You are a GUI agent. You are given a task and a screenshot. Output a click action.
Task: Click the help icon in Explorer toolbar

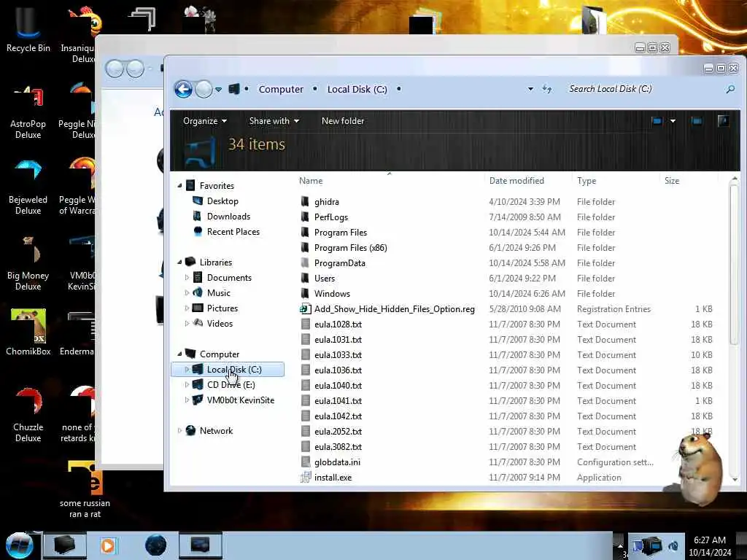[x=723, y=121]
